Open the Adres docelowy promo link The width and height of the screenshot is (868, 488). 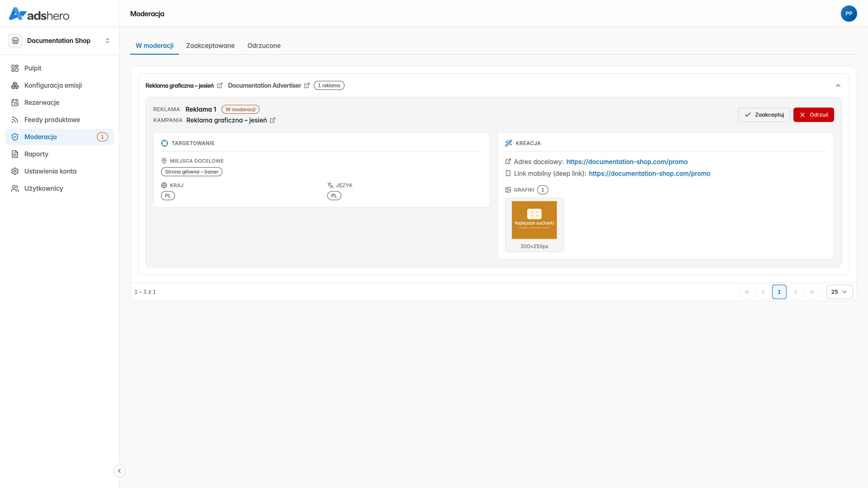point(627,162)
